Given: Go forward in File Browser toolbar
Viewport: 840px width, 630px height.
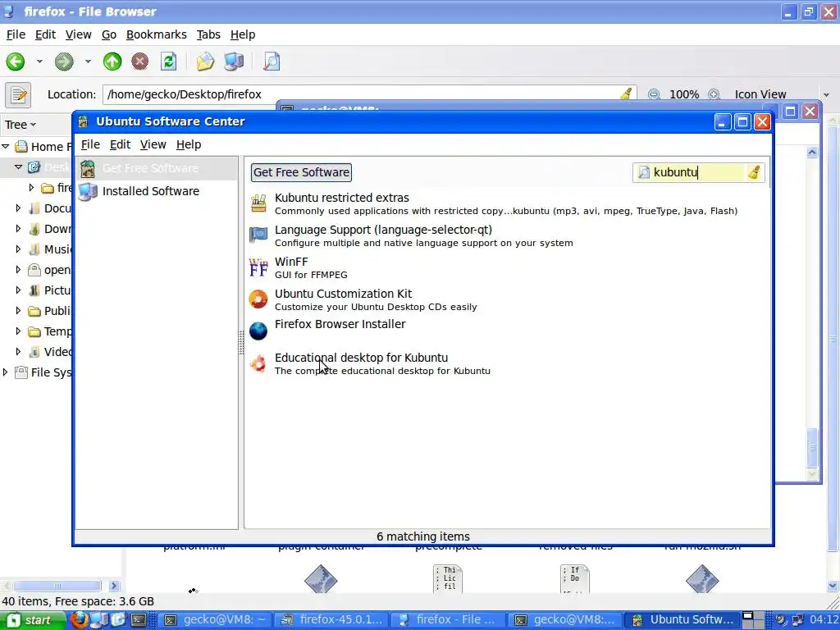Looking at the screenshot, I should [64, 62].
